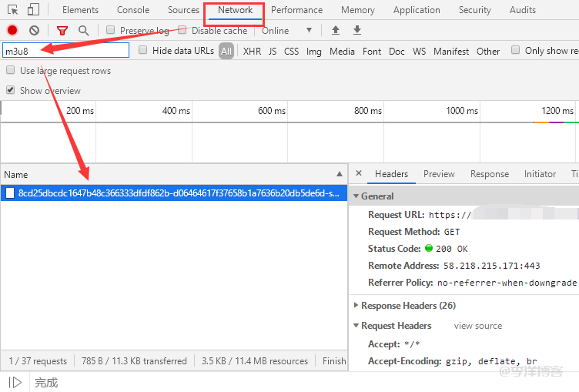Open the Preview tab of request
Viewport: 579px width, 392px height.
click(439, 174)
